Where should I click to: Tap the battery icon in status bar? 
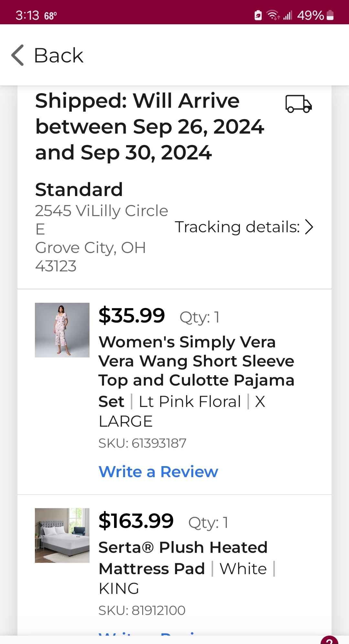pos(330,15)
